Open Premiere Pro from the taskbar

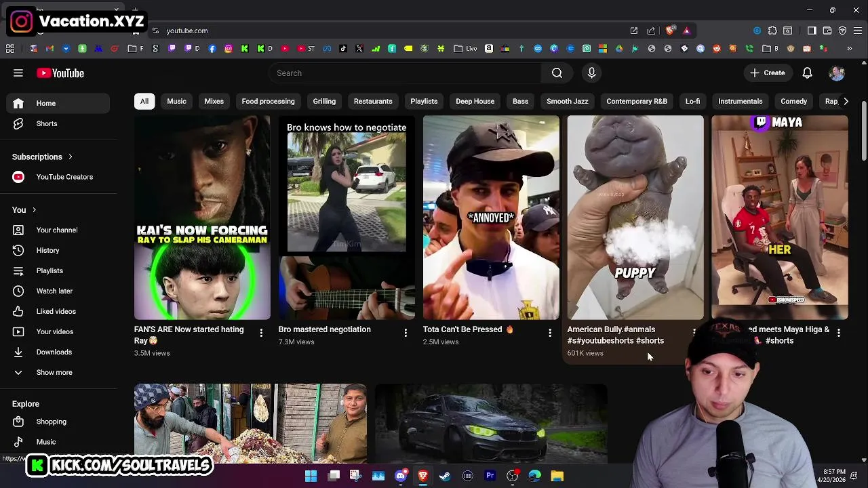[x=490, y=476]
